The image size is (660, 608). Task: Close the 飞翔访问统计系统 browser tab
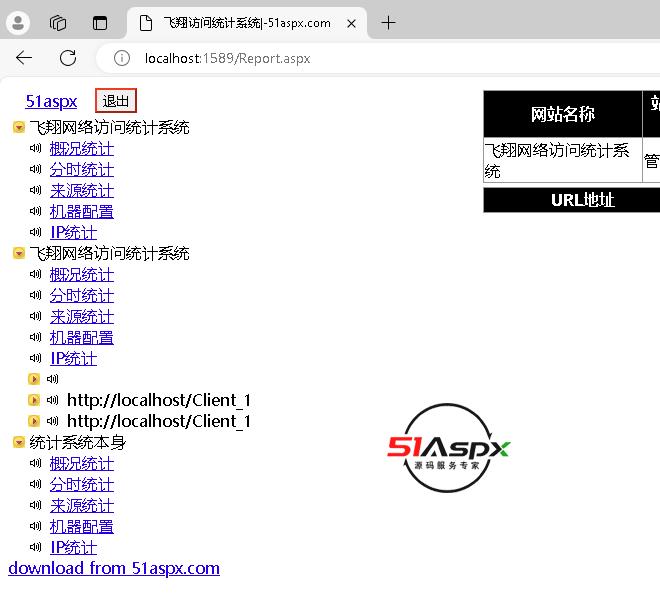(351, 24)
